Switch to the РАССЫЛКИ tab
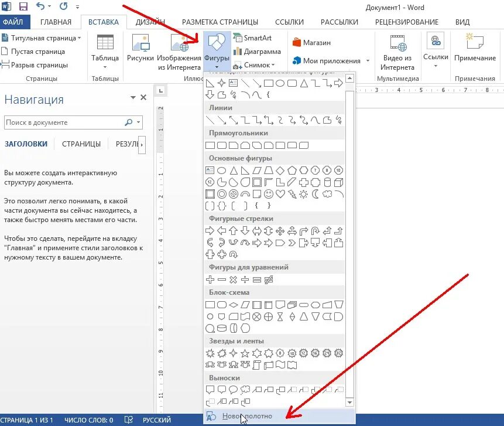This screenshot has width=504, height=426. [339, 22]
